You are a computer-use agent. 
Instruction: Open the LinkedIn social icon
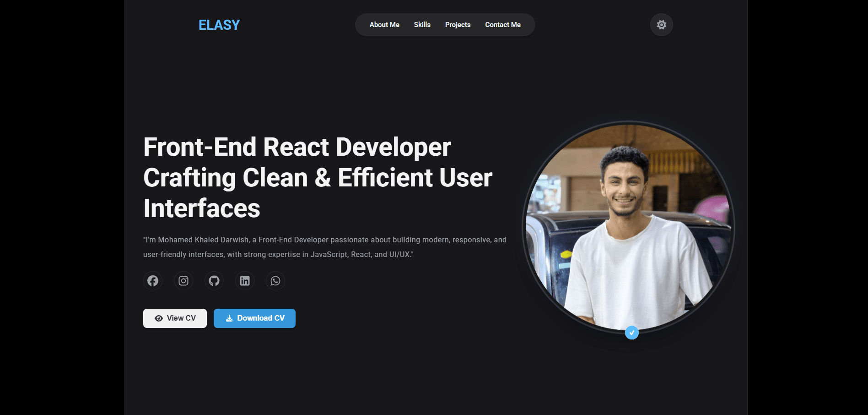click(245, 281)
